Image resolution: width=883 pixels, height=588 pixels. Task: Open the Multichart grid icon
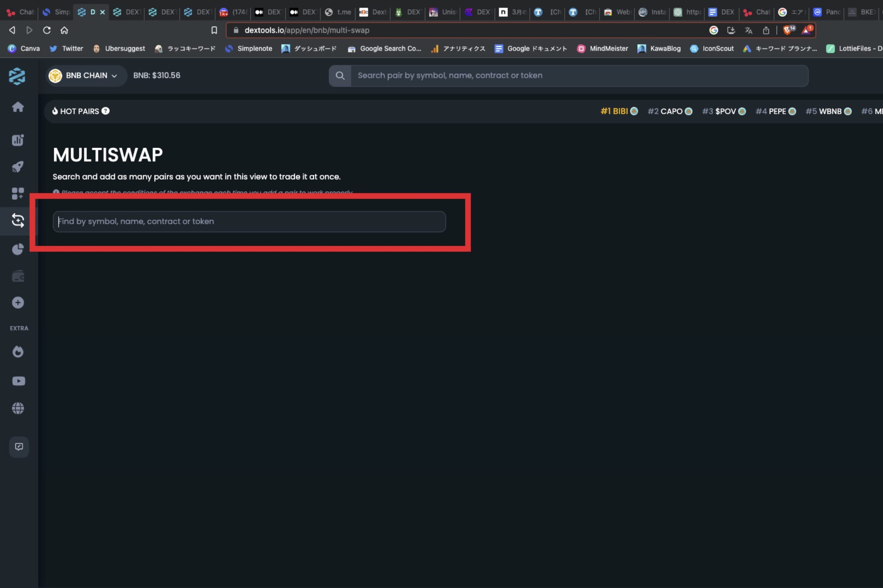click(x=18, y=193)
